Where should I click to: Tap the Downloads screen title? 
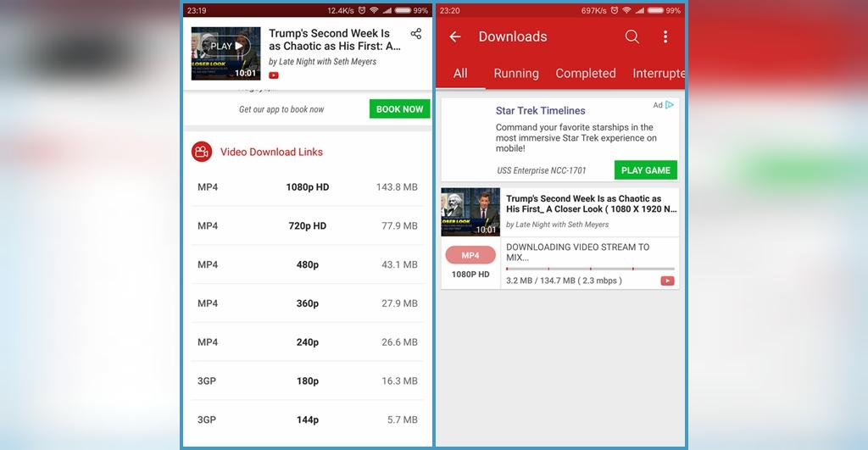pos(513,36)
